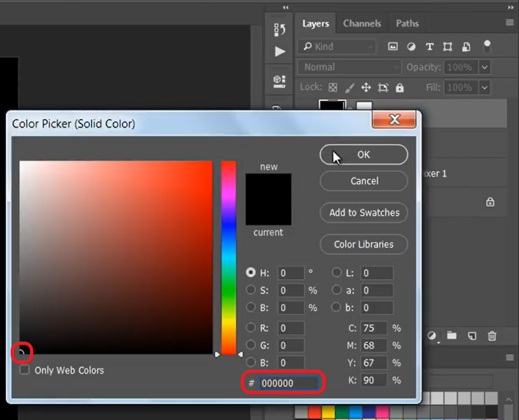The image size is (519, 420).
Task: Select the R red radio button
Action: [x=251, y=328]
